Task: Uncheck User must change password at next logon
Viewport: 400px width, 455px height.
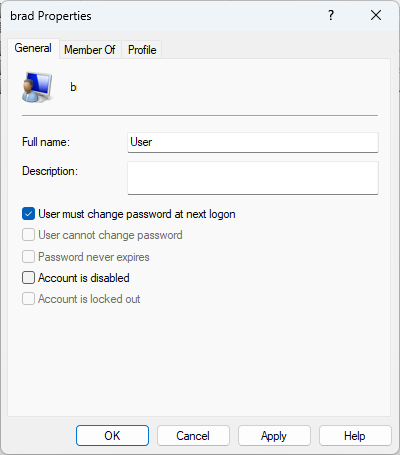Action: pyautogui.click(x=29, y=214)
